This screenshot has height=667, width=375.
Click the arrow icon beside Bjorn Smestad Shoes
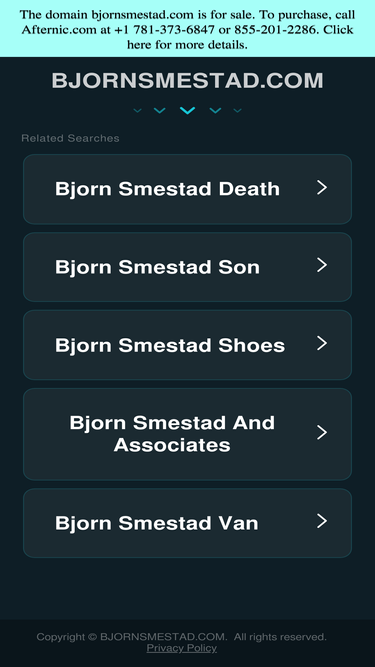coord(322,343)
